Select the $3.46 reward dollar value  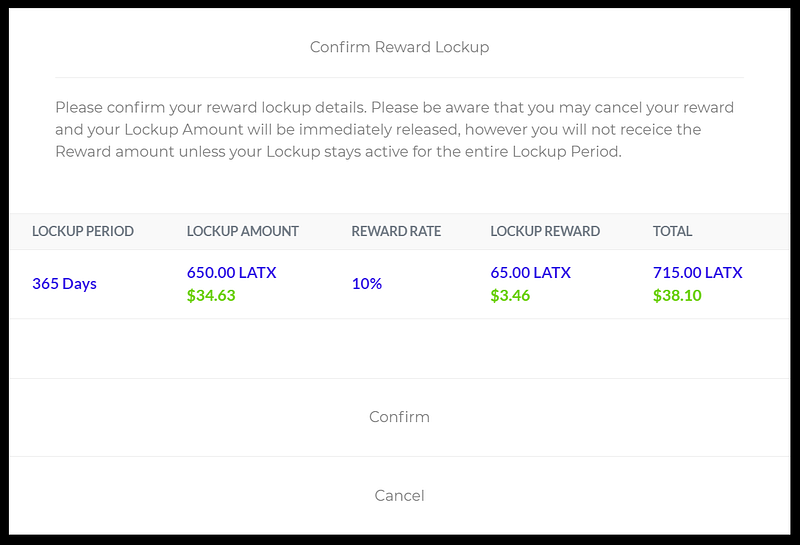click(x=511, y=296)
